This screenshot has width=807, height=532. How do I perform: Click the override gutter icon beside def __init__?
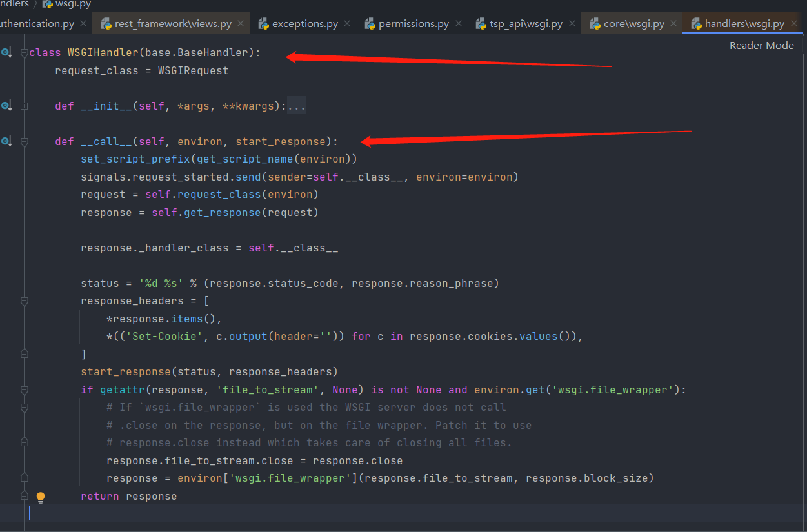tap(6, 106)
